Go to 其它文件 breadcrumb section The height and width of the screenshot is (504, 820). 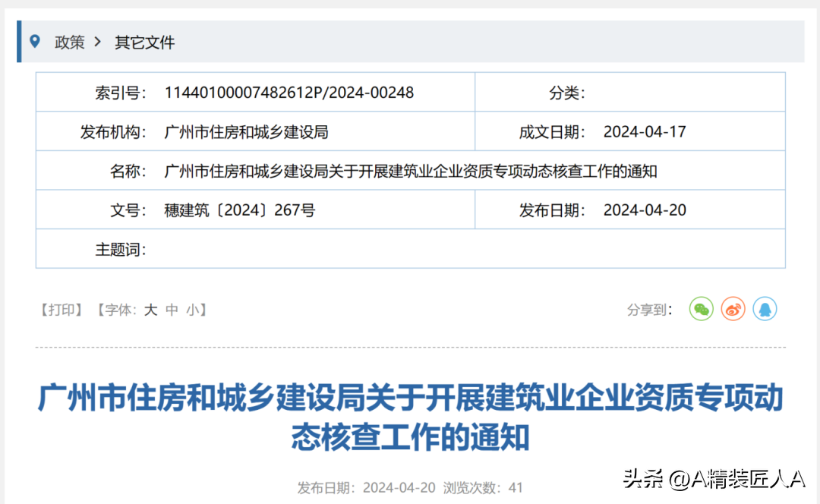pyautogui.click(x=144, y=42)
